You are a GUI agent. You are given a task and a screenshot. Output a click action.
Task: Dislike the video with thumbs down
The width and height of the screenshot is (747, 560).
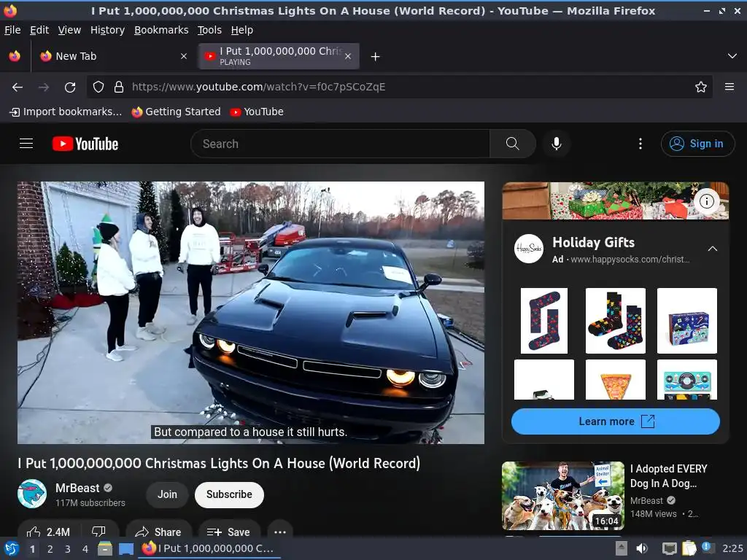(98, 532)
